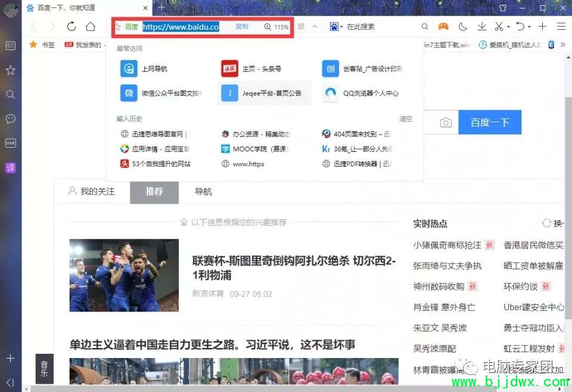Open the browser home page icon
Screen dimensions: 572x392
(91, 26)
